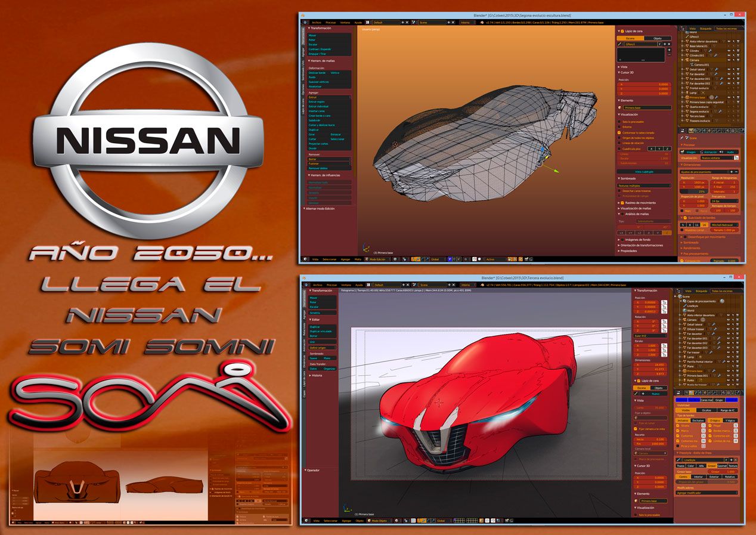Click the Animación render button in top window

coord(710,151)
